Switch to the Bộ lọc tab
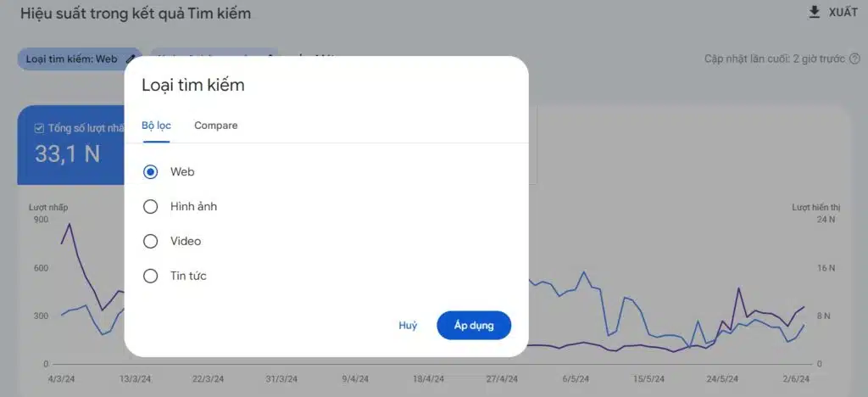The image size is (868, 397). (156, 126)
